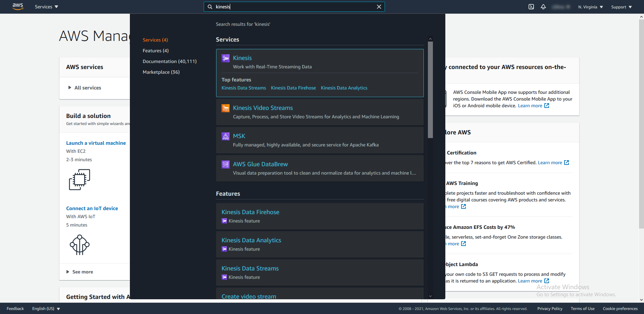Click the page vertical scrollbar thumb
Screen dimensions: 644x314
tap(641, 124)
